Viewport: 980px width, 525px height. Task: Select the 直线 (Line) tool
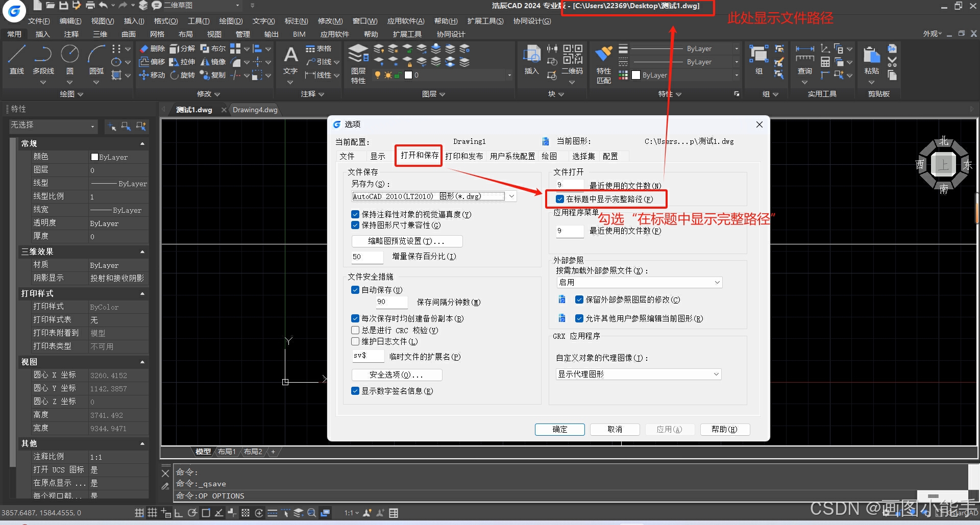[17, 60]
